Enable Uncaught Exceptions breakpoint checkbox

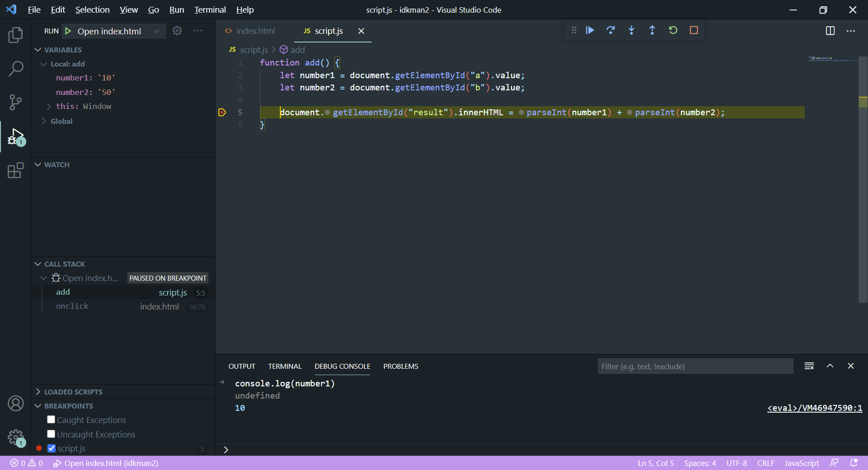point(51,434)
